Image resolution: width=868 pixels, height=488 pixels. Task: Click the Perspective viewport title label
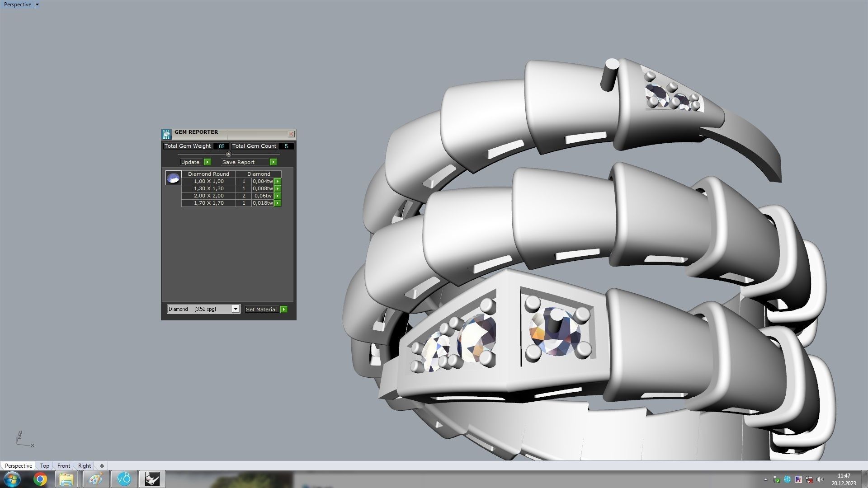coord(18,5)
